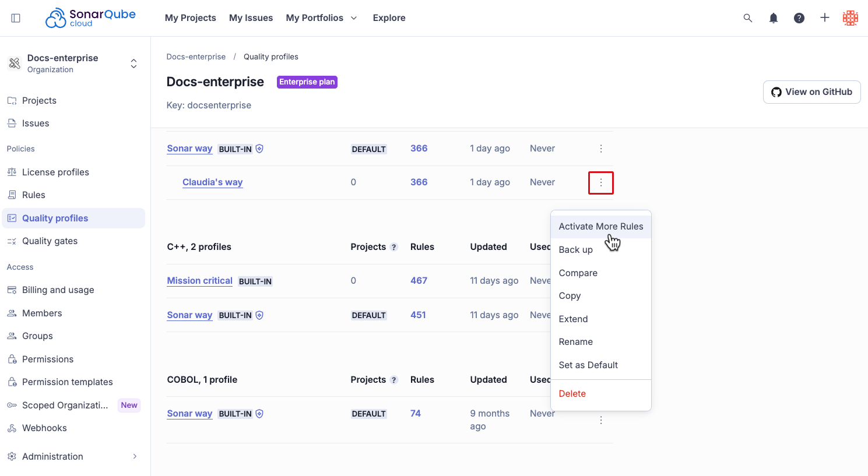Viewport: 868px width, 476px height.
Task: Open the options menu for COBOL Sonar way
Action: tap(600, 419)
